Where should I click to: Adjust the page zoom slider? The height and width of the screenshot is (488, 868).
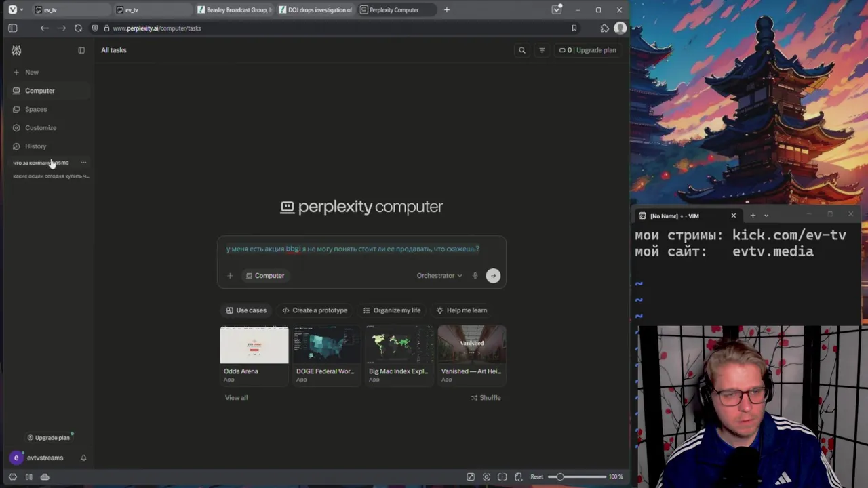click(576, 477)
